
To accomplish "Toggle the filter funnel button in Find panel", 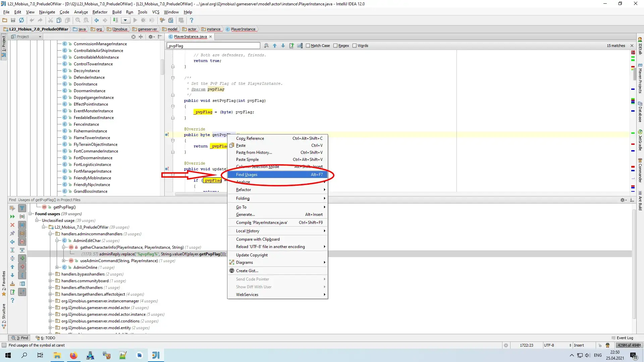I will click(x=22, y=208).
